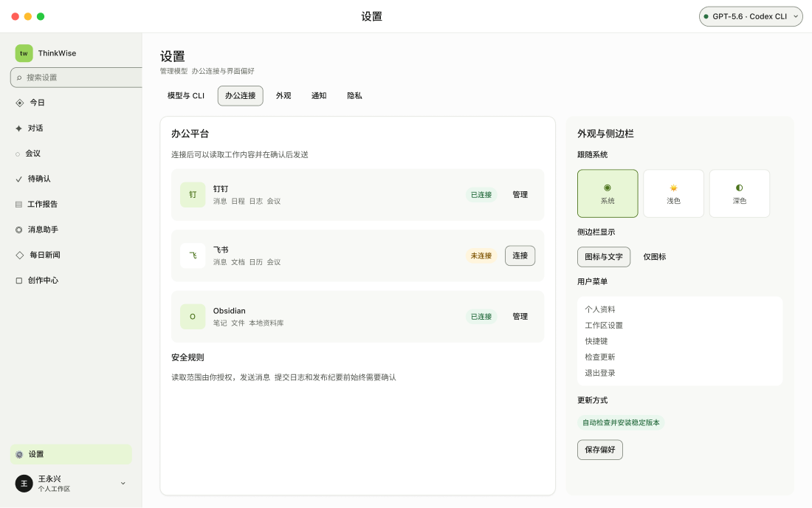The width and height of the screenshot is (812, 508).
Task: Click the 飞书 platform icon
Action: (x=193, y=255)
